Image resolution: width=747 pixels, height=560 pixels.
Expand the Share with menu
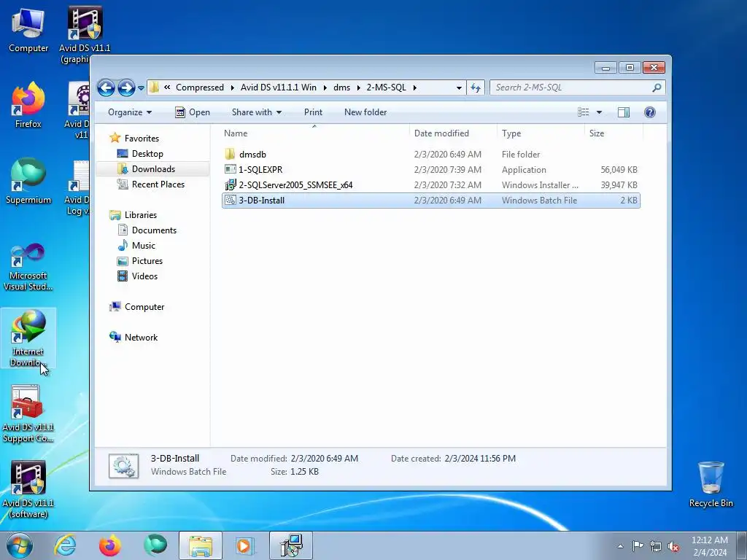click(x=256, y=112)
